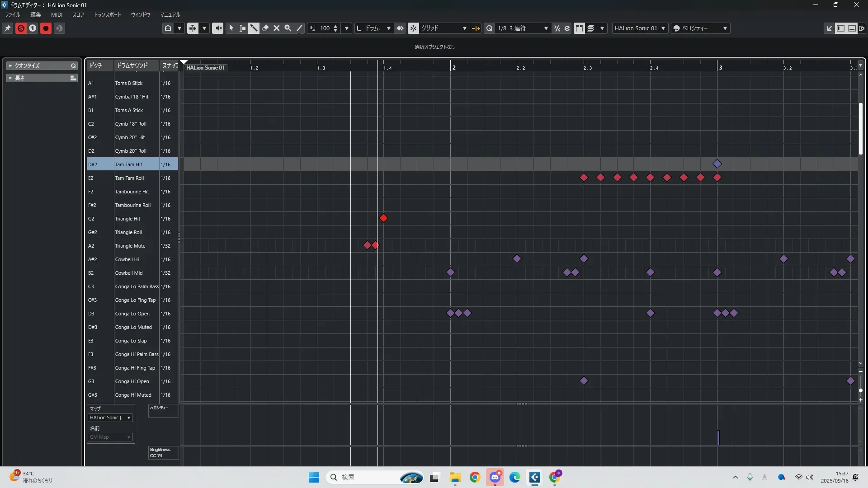Select the Mute (X) tool
The image size is (868, 488).
click(277, 28)
